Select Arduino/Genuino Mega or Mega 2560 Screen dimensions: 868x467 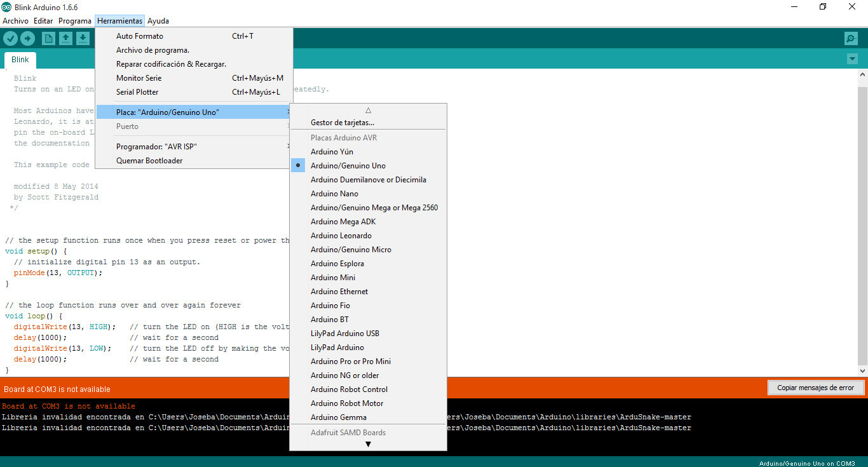(x=368, y=208)
